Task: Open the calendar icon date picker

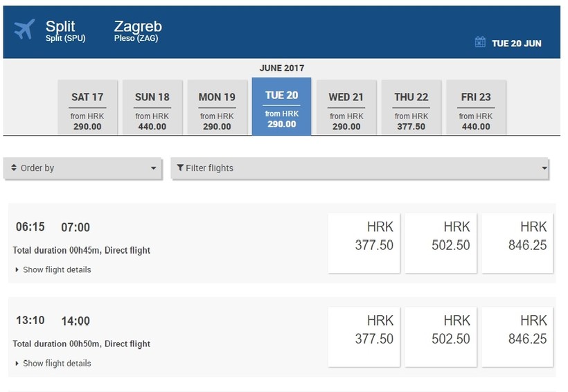Action: [x=480, y=42]
